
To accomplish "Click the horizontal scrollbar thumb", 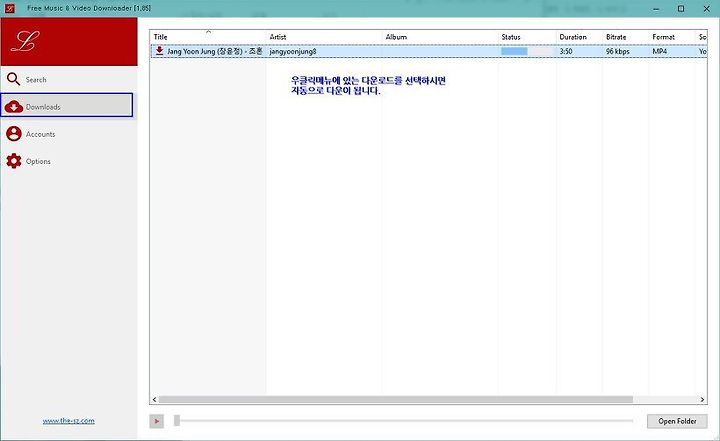I will point(396,400).
